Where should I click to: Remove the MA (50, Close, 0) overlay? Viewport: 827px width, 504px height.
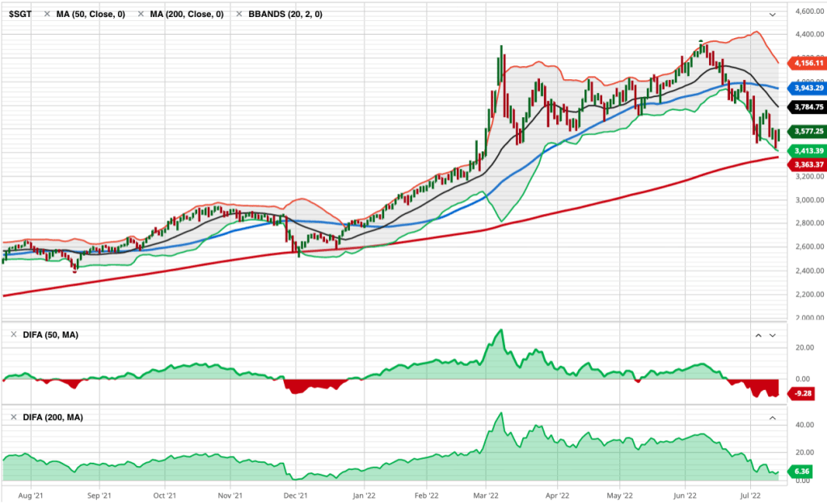coord(46,15)
